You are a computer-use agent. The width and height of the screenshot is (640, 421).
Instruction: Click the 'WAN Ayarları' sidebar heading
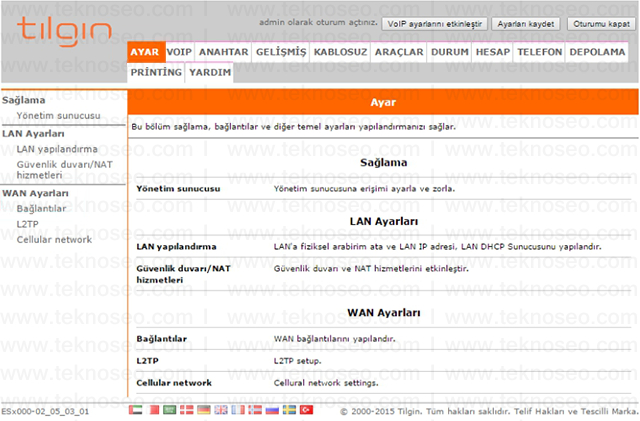tap(35, 193)
